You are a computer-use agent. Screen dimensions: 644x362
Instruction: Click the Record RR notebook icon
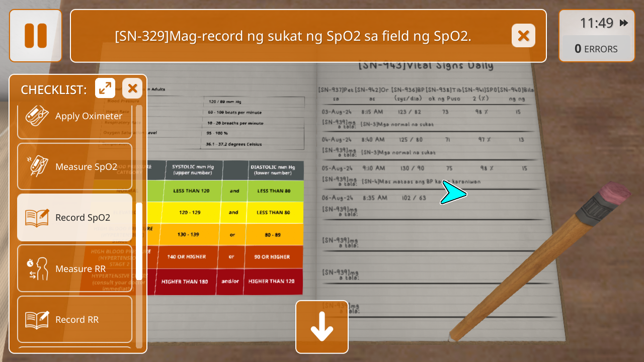37,319
